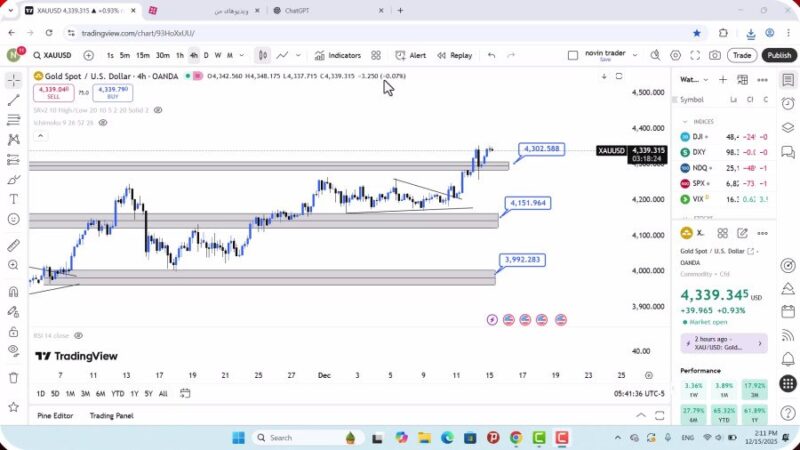Open the Trading Panel tab
Viewport: 800px width, 450px height.
(111, 415)
